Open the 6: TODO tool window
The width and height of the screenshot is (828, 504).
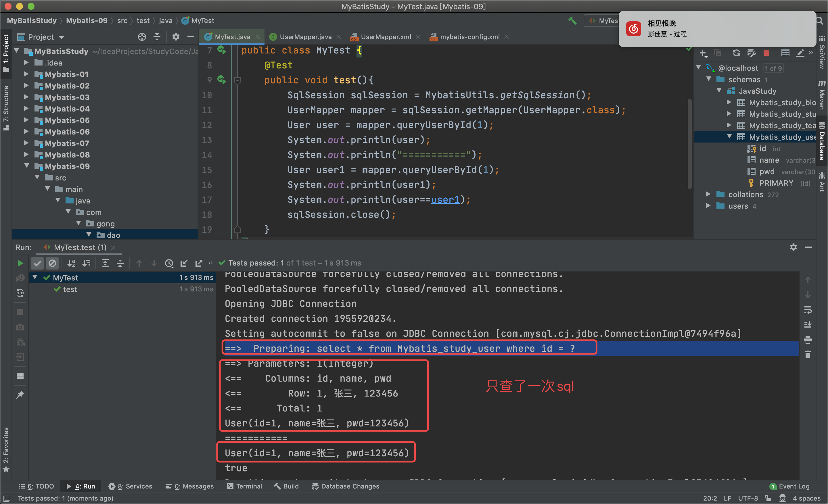pos(36,486)
